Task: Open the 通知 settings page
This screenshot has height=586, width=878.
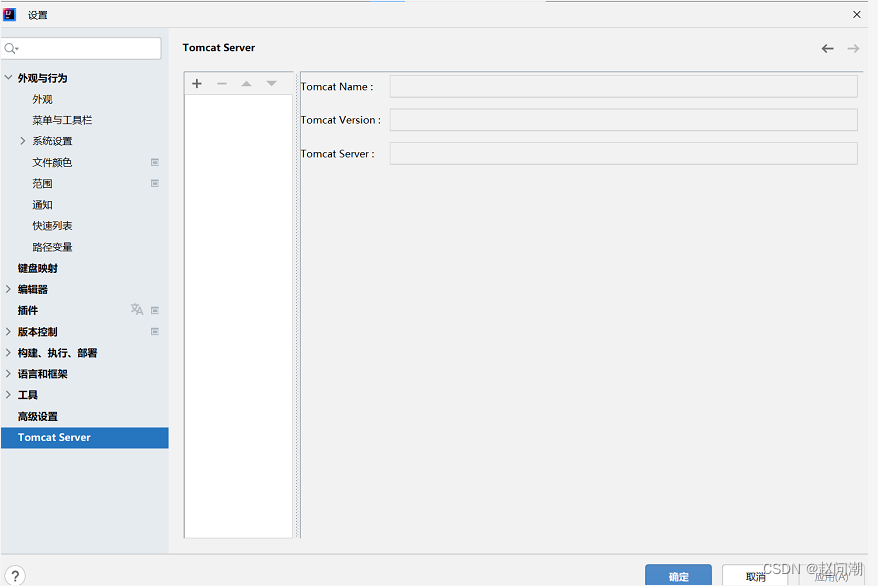Action: point(42,205)
